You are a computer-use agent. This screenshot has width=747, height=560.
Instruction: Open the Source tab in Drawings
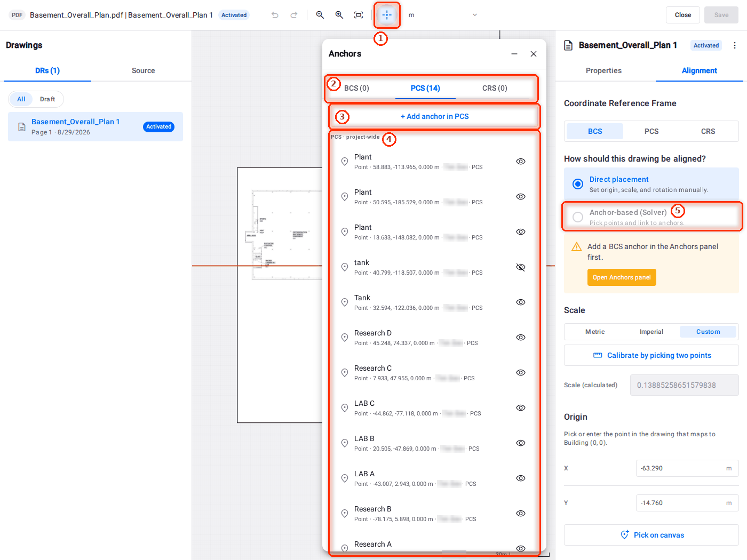[x=143, y=70]
